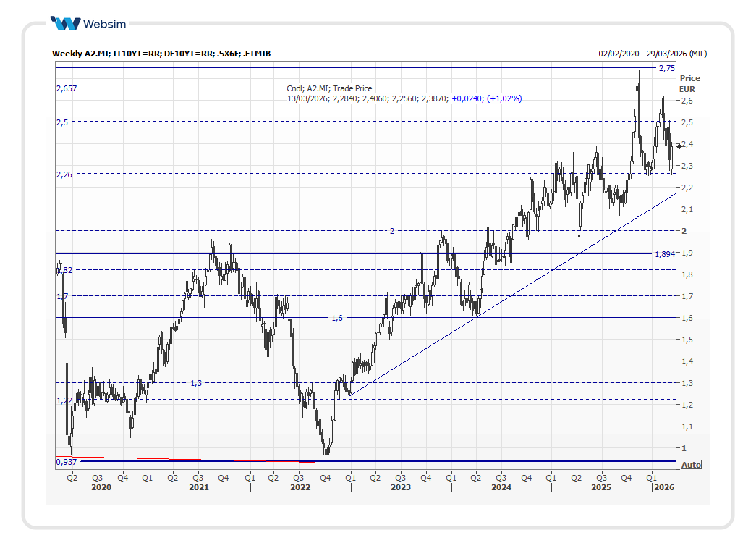Select the 2,75 resistance level label
Screen dimensions: 756x551
coord(666,68)
